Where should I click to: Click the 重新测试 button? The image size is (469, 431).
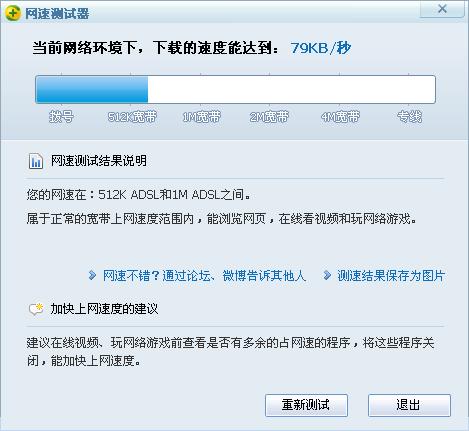coord(306,405)
